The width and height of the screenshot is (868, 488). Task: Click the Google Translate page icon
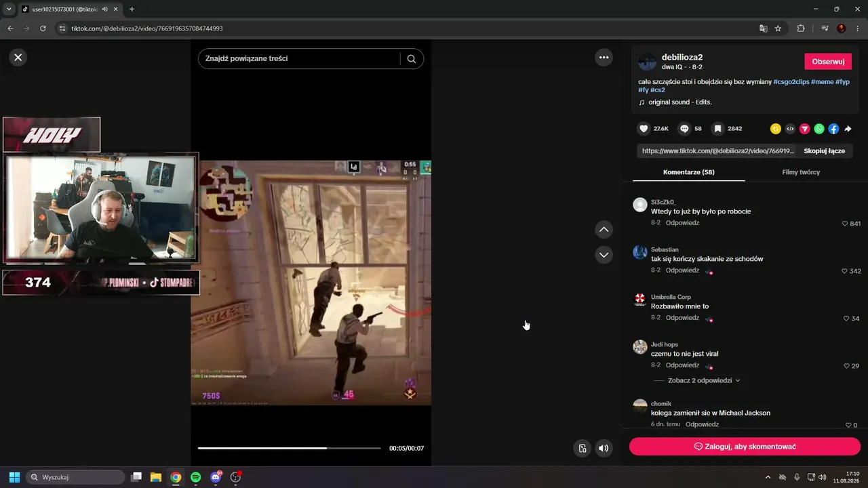point(763,28)
